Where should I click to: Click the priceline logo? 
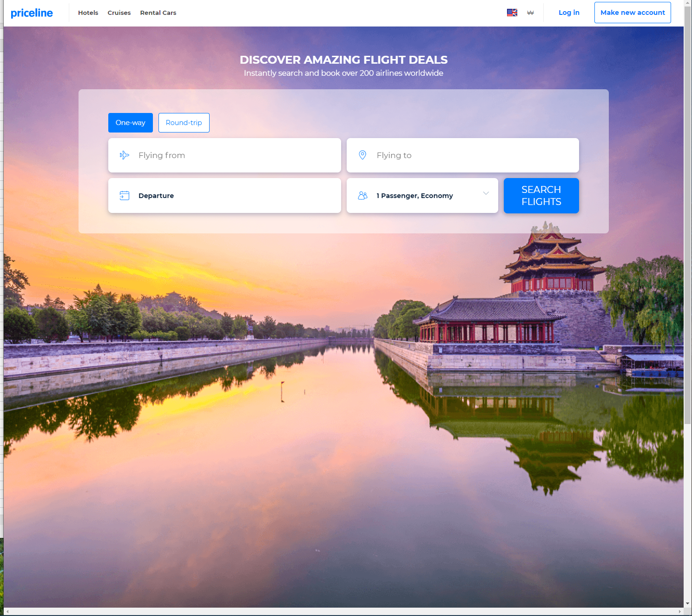[32, 13]
